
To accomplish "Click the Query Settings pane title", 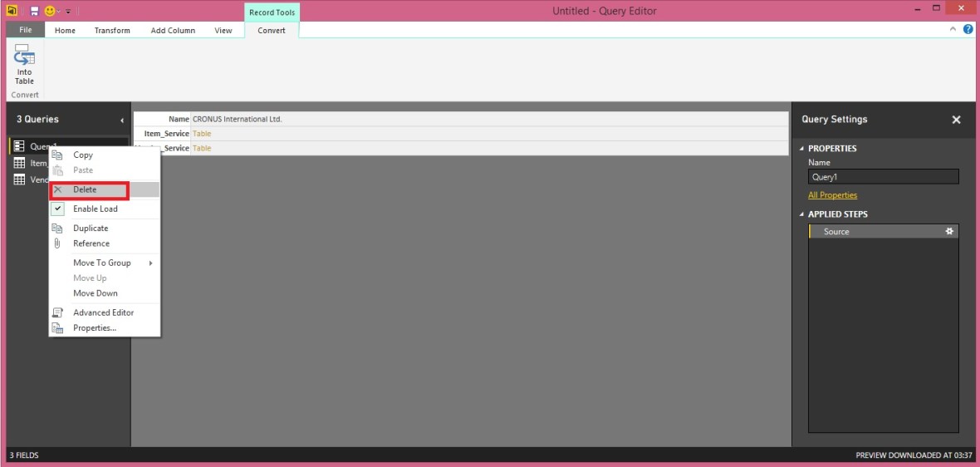I will (x=835, y=120).
